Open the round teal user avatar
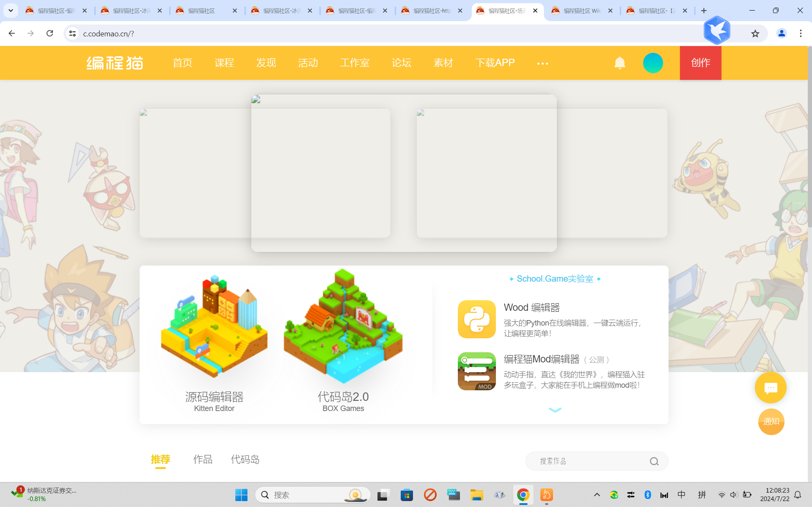Image resolution: width=812 pixels, height=507 pixels. [653, 63]
